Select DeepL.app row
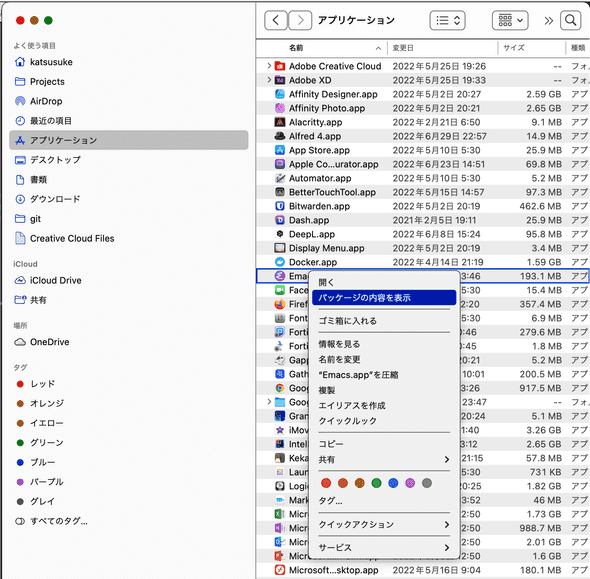 (x=423, y=234)
